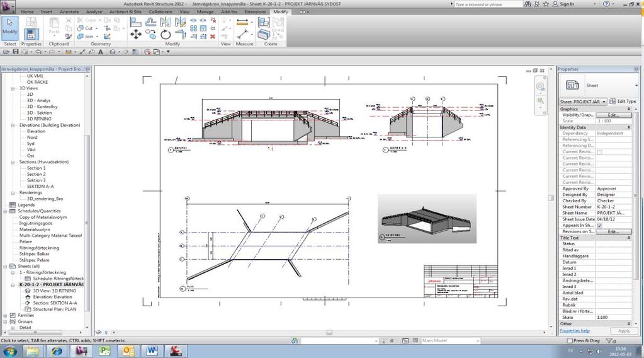
Task: Open the Home ribbon tab
Action: 27,12
